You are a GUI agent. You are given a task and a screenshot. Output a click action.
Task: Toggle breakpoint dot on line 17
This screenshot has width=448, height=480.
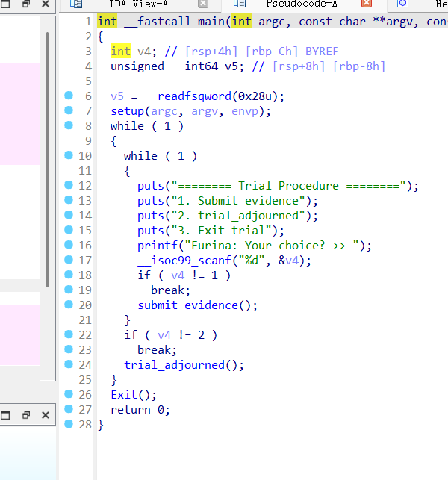point(69,260)
